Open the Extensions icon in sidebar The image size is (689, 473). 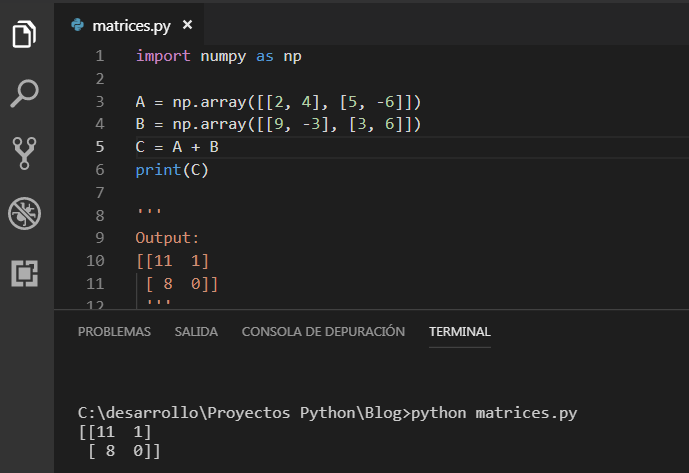coord(25,273)
